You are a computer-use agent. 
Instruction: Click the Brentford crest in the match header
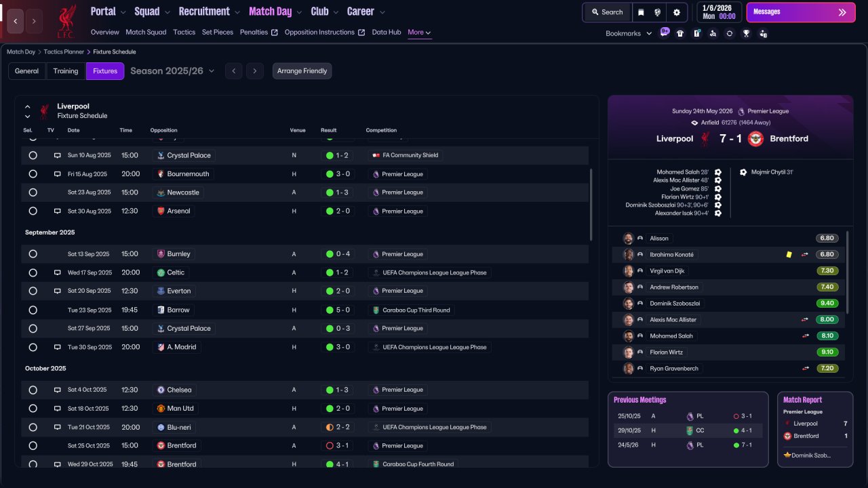tap(755, 139)
